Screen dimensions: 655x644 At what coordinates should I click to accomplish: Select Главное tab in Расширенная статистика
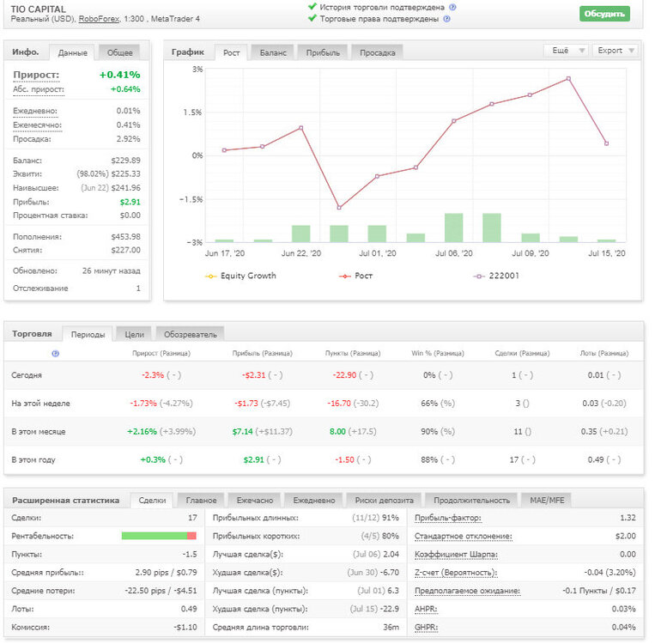(201, 501)
